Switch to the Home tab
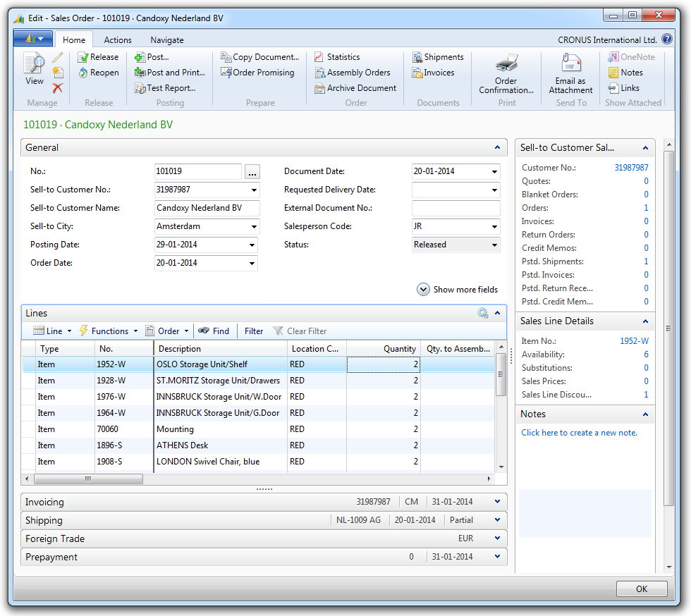This screenshot has height=616, width=691. point(73,39)
